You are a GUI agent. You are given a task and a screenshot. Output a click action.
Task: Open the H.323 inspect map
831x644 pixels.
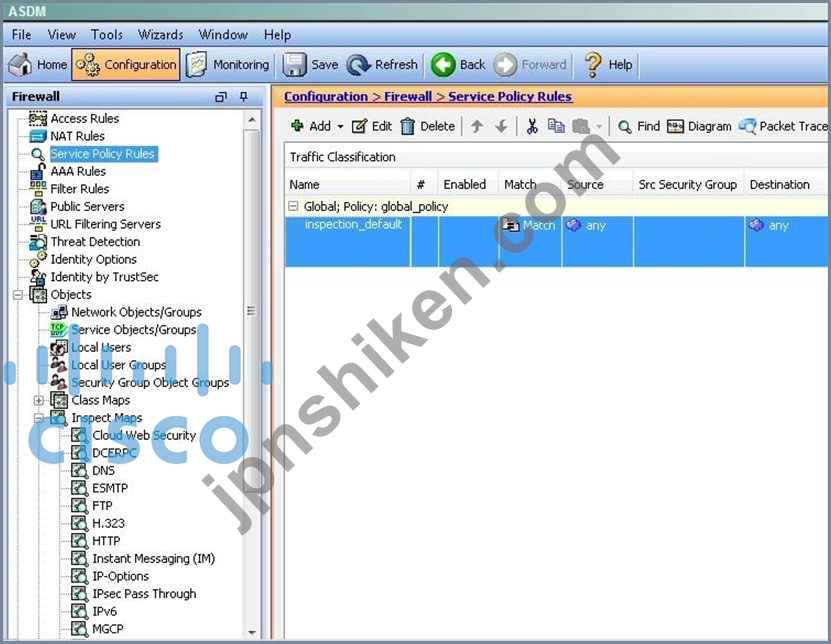(108, 523)
